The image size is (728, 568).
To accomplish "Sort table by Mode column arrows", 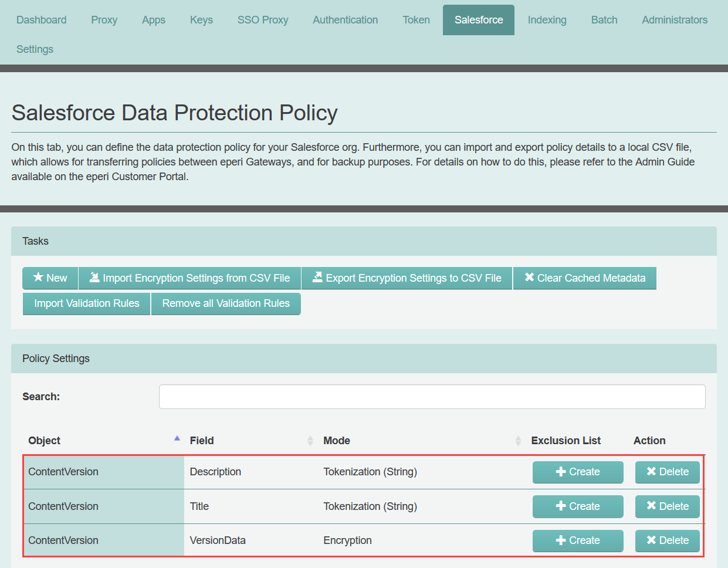I will coord(518,441).
